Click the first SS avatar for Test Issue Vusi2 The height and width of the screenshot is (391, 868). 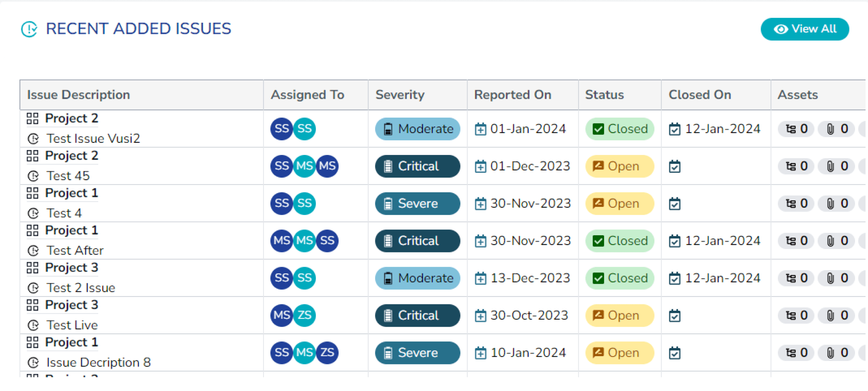[x=281, y=129]
